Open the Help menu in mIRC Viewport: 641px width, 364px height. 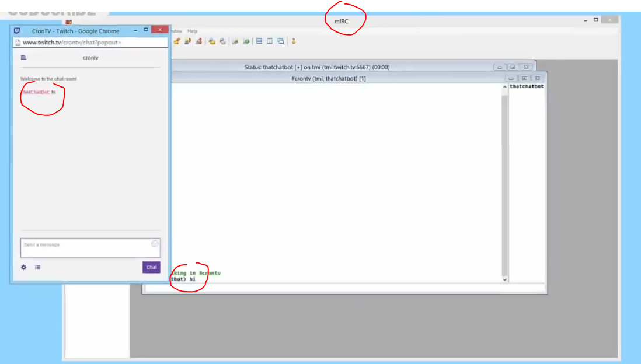tap(192, 31)
